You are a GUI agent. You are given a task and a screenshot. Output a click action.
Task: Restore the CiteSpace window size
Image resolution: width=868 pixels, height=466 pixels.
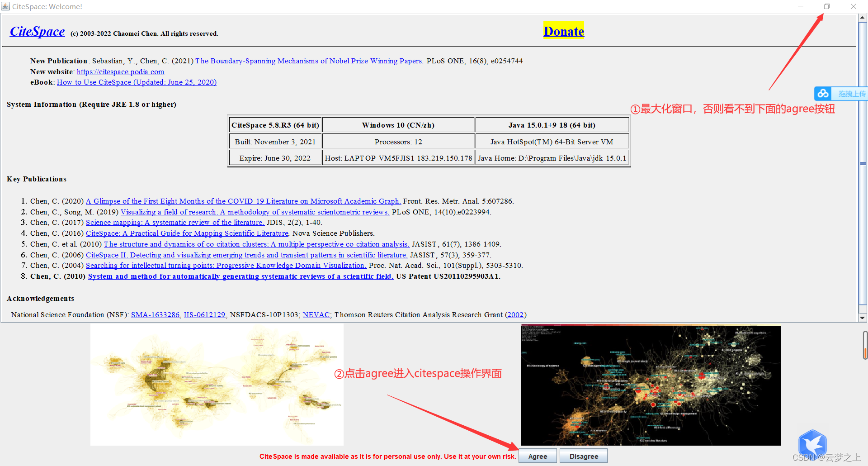point(827,6)
